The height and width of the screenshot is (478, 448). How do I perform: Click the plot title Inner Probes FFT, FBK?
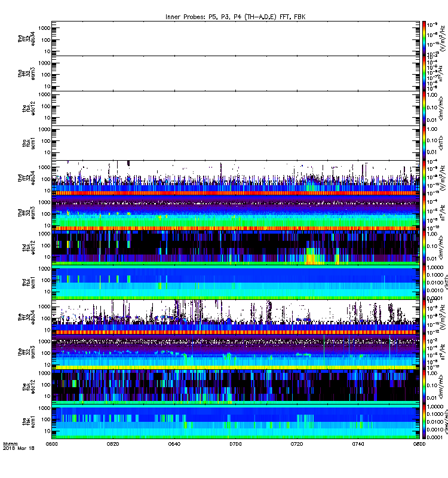[x=235, y=17]
